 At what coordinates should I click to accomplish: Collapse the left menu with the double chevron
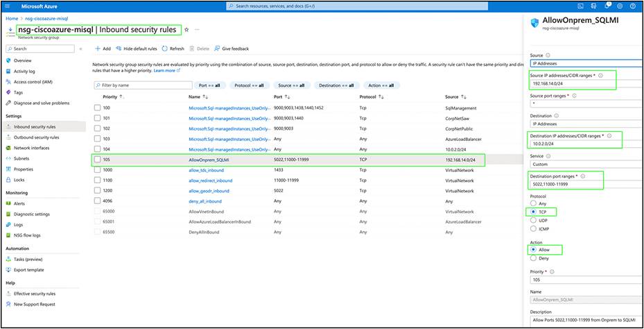coord(80,49)
